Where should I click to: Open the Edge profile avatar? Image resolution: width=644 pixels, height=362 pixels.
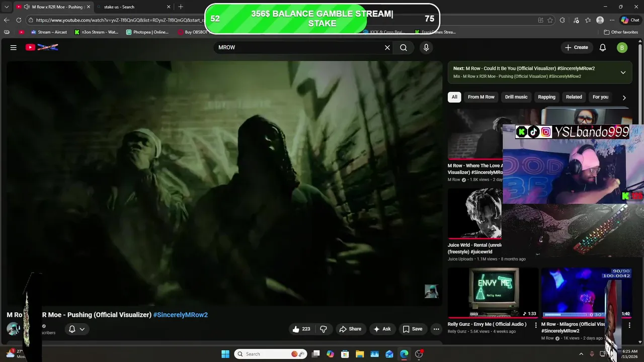tap(600, 20)
